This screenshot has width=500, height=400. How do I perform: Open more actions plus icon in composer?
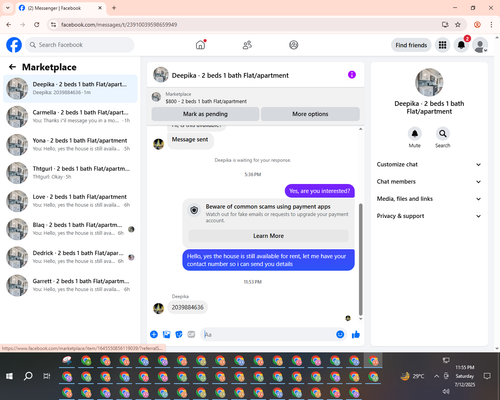tap(154, 334)
